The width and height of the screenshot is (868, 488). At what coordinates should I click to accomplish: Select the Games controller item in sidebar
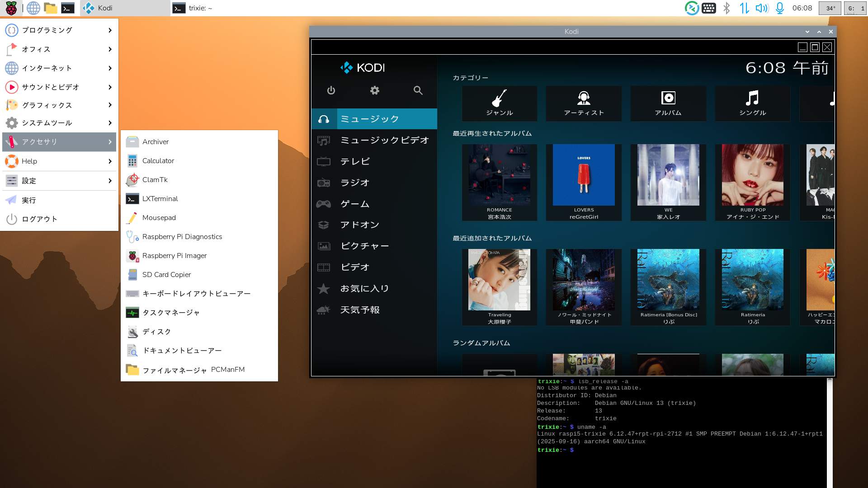(355, 204)
